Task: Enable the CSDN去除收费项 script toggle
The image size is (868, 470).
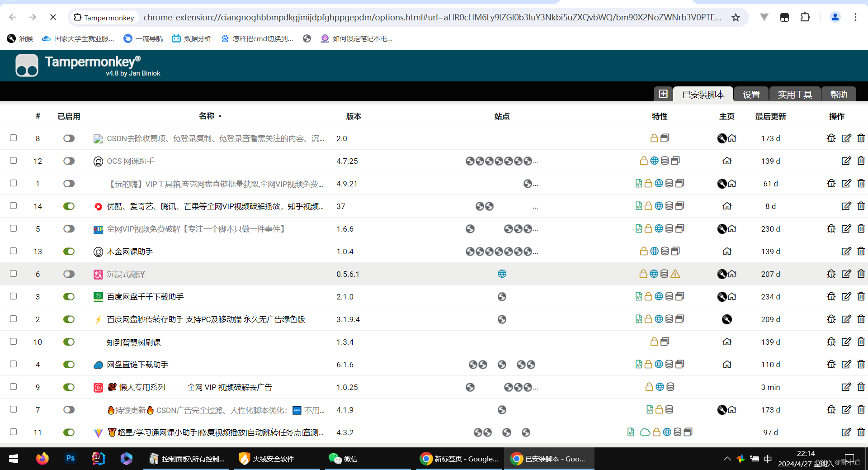Action: [x=69, y=138]
